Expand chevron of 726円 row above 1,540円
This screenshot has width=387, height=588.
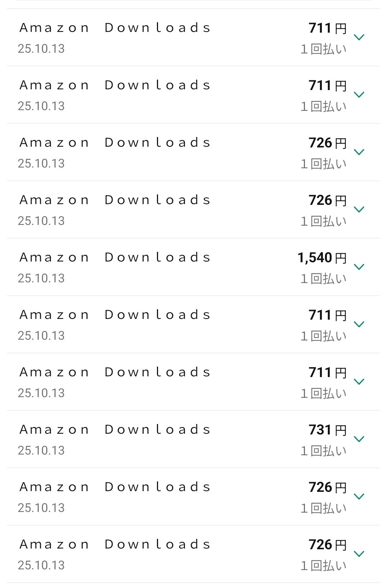click(359, 210)
